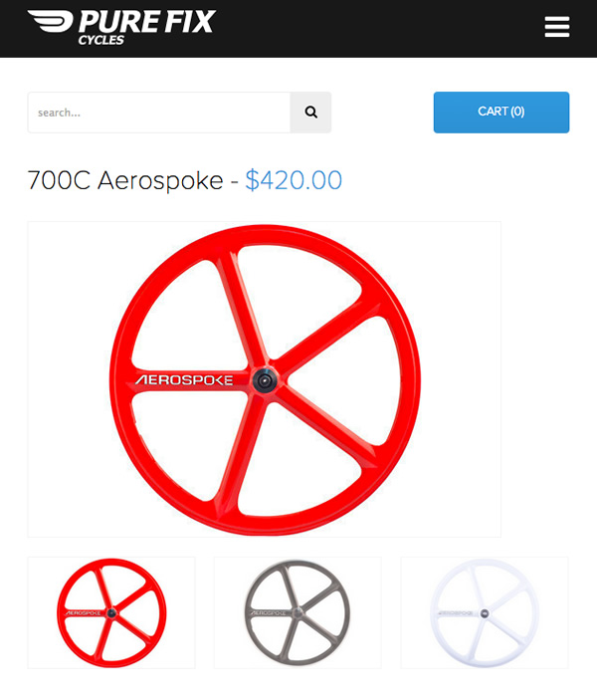Click empty area of the black header bar
This screenshot has height=700, width=597.
[x=379, y=29]
